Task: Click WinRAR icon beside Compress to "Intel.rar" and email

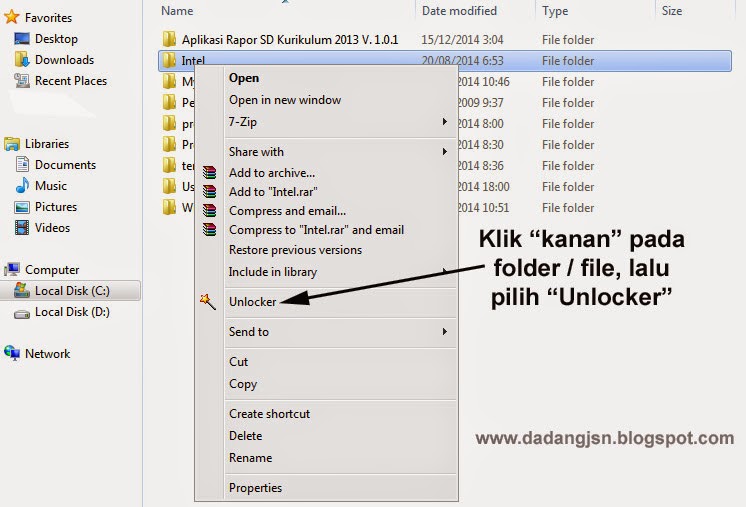Action: pyautogui.click(x=209, y=230)
